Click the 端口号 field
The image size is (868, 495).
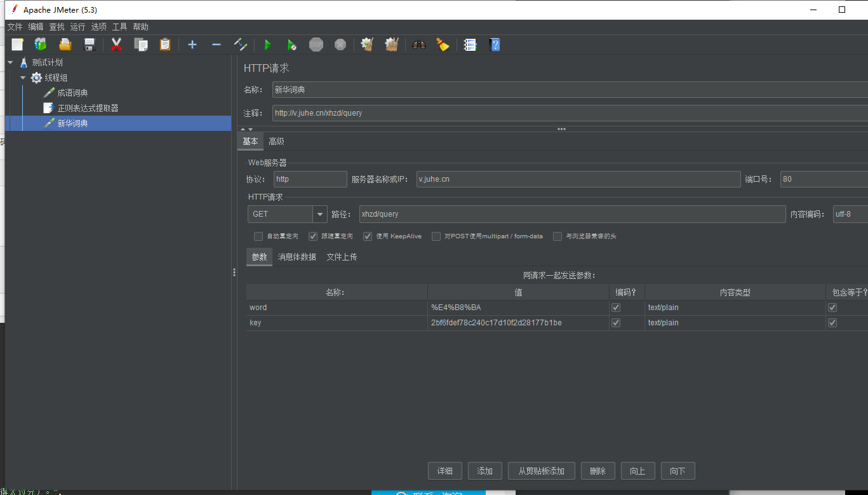pyautogui.click(x=824, y=179)
